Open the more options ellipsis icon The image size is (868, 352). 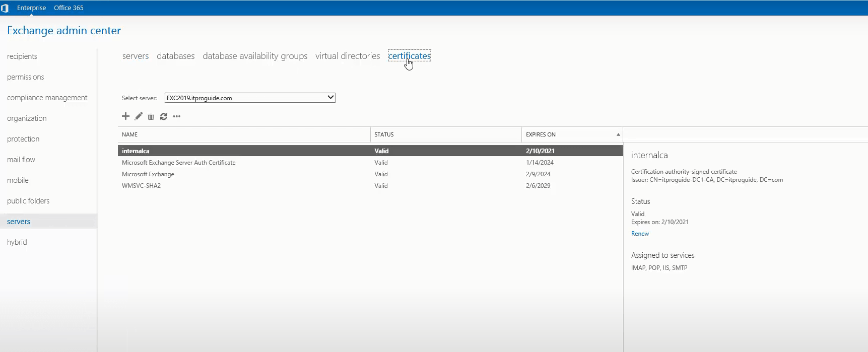pos(176,116)
